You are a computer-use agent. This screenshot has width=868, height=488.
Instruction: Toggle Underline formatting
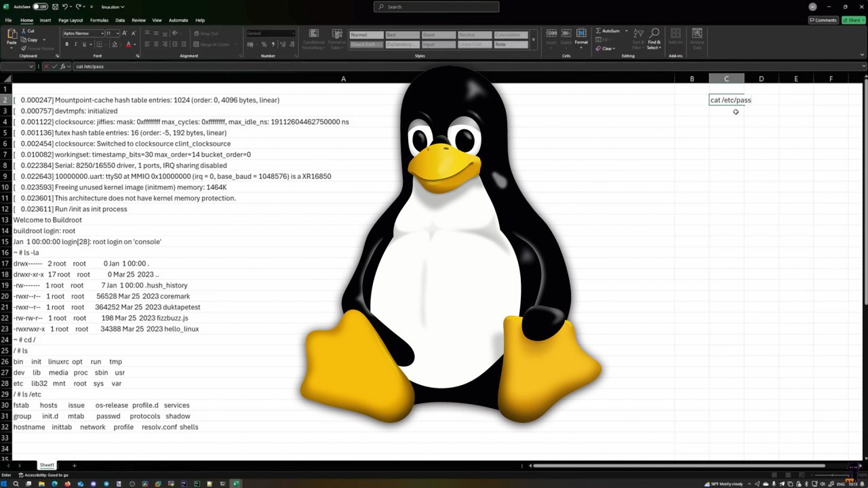coord(84,45)
